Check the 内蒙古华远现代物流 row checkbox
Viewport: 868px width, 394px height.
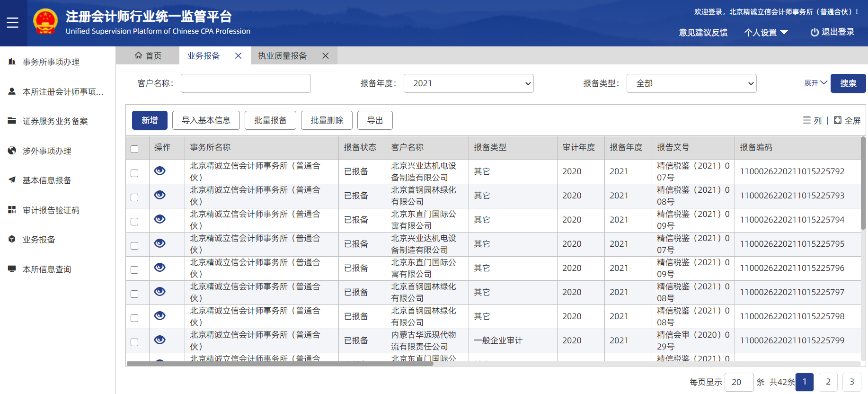point(134,342)
